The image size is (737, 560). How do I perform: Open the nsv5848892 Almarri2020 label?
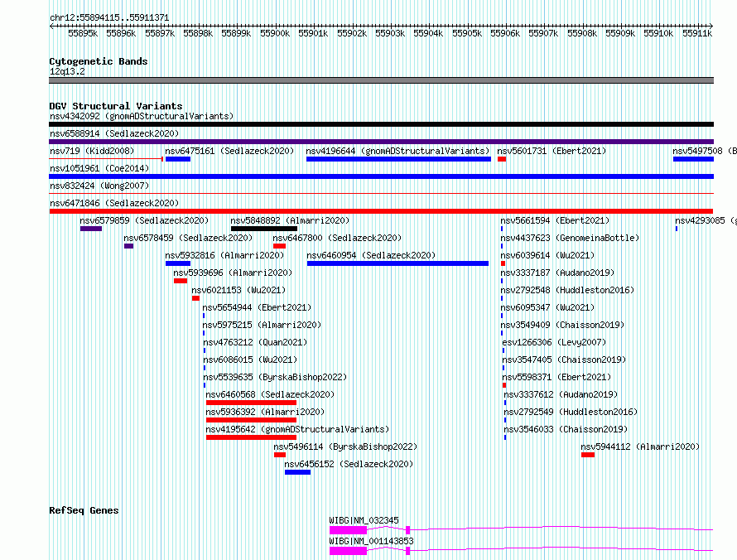(x=290, y=220)
